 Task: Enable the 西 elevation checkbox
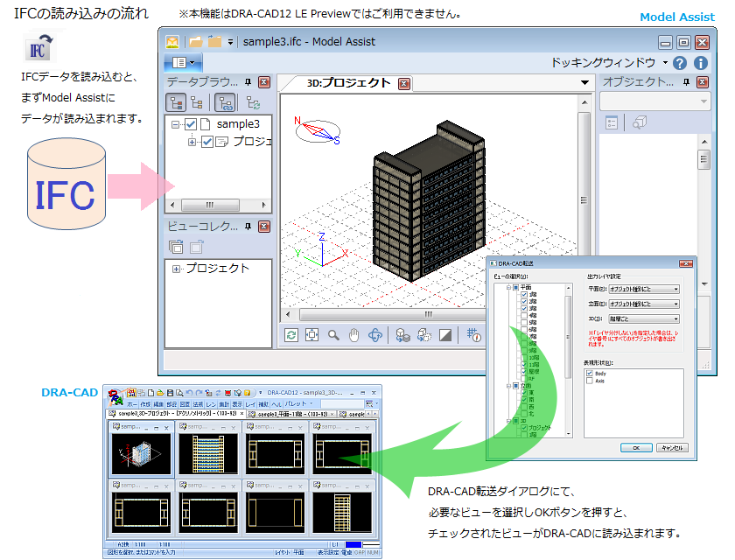[x=524, y=407]
